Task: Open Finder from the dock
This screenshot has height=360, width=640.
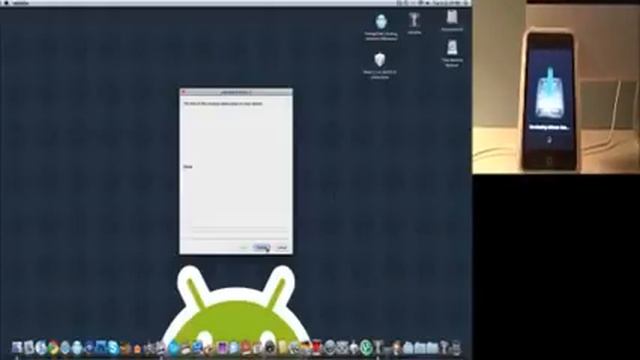Action: pyautogui.click(x=17, y=348)
